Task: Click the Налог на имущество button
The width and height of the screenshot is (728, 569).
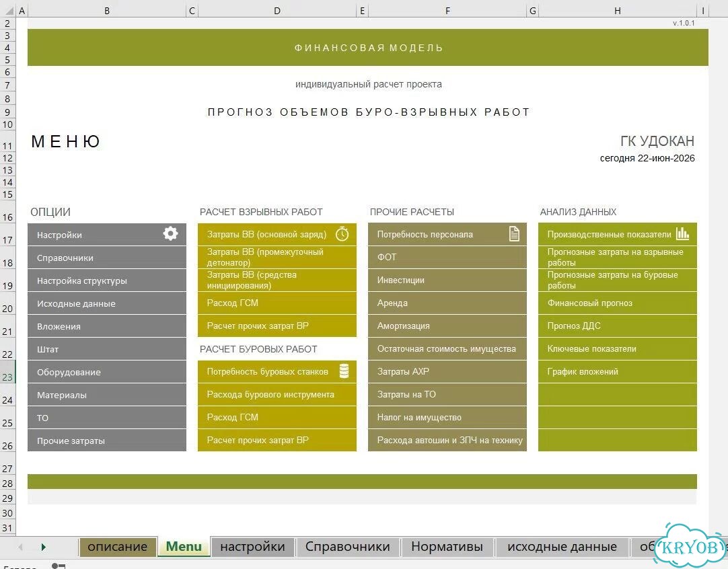Action: pyautogui.click(x=447, y=417)
